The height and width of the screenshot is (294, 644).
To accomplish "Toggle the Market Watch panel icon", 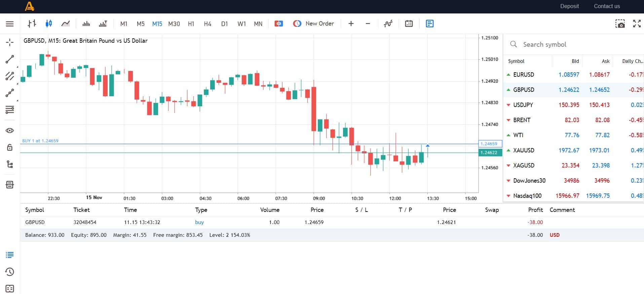I will pos(430,24).
